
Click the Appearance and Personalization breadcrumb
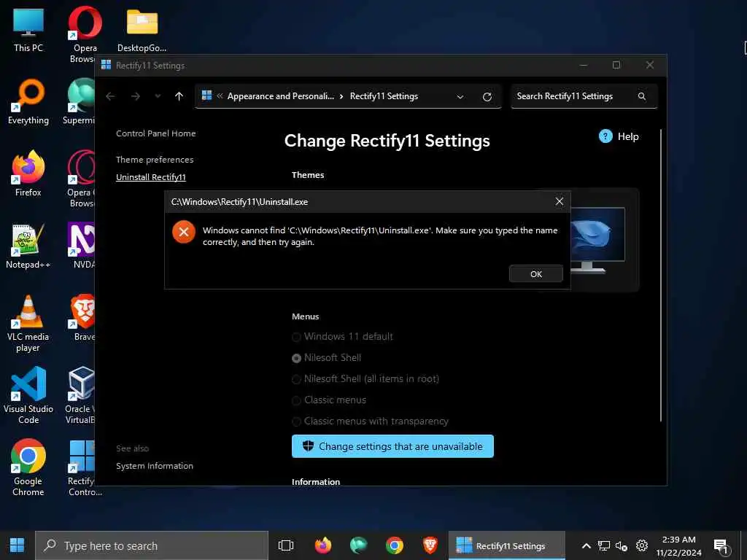pos(281,96)
